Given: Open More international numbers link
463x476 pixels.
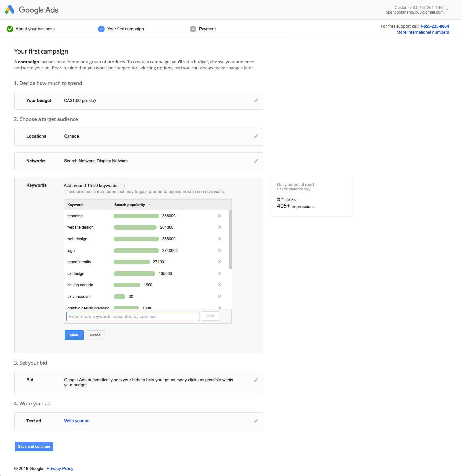Looking at the screenshot, I should (422, 32).
